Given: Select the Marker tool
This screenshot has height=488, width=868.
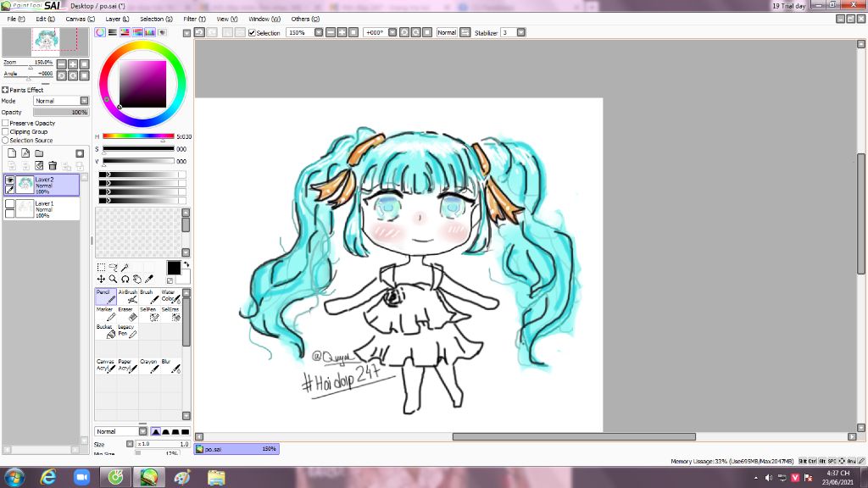Looking at the screenshot, I should click(x=105, y=313).
